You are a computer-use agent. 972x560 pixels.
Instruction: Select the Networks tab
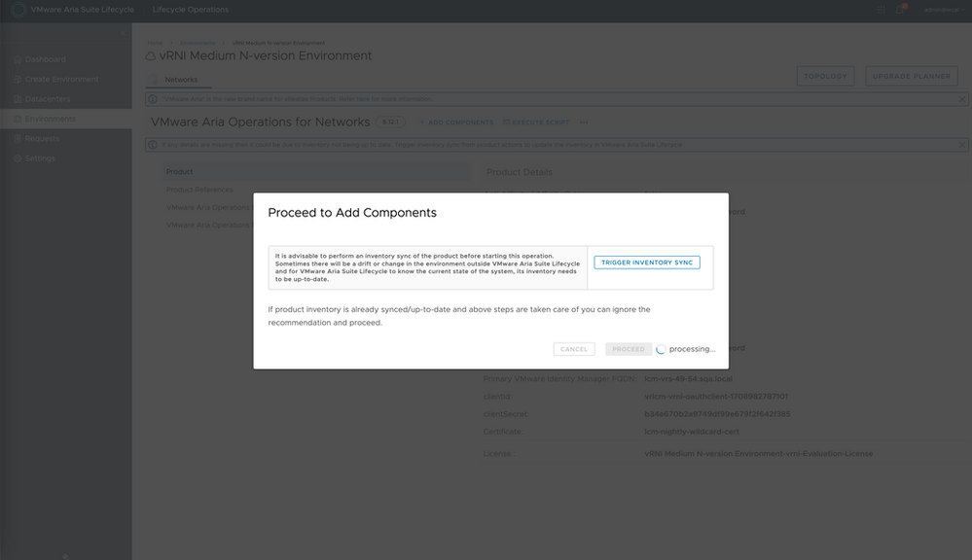point(180,80)
